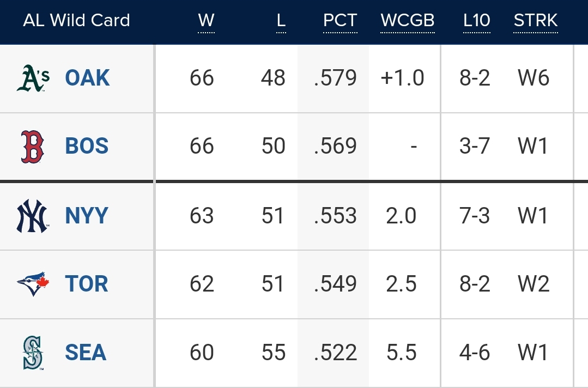Open the TOR team link

tap(87, 284)
